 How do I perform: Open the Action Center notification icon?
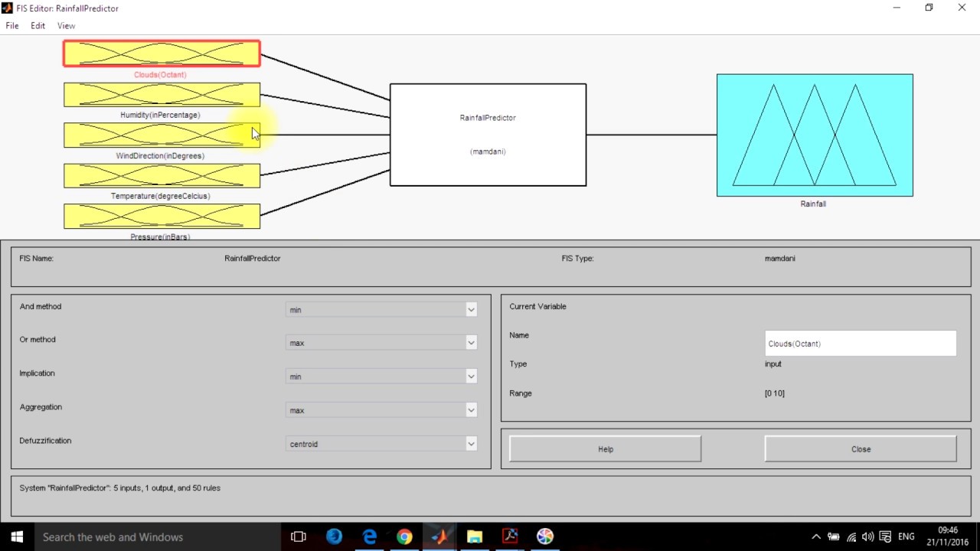(886, 537)
